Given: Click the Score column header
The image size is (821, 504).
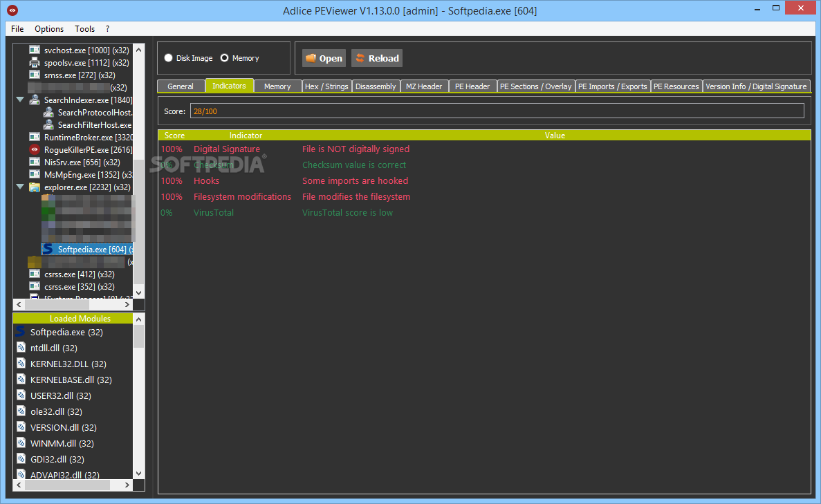Looking at the screenshot, I should pos(174,135).
